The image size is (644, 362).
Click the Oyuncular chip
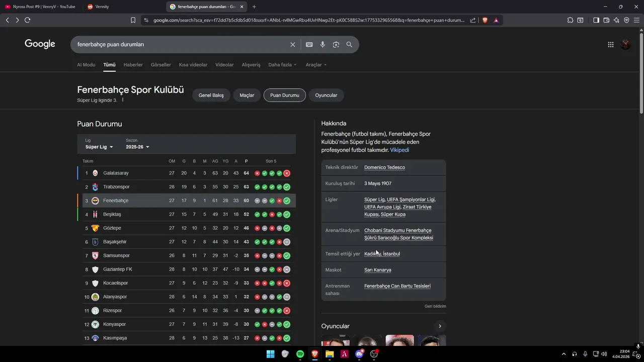coord(326,95)
